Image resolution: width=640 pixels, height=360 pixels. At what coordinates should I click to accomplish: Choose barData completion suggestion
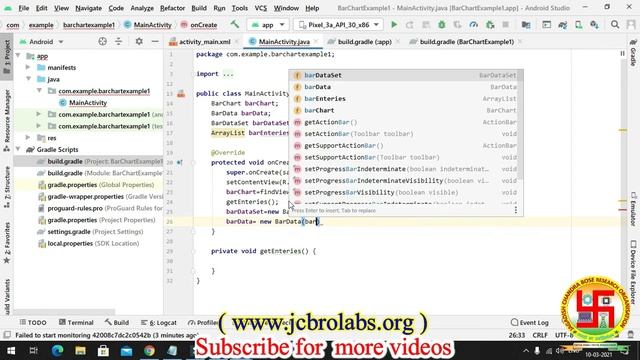click(406, 87)
